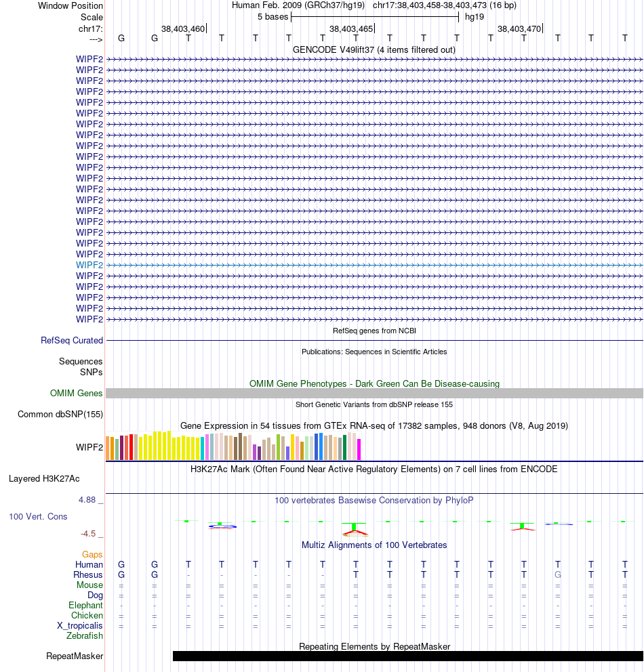Click position marker 38,403,470 on the ruler
Viewport: 644px width, 672px height.
pyautogui.click(x=520, y=28)
